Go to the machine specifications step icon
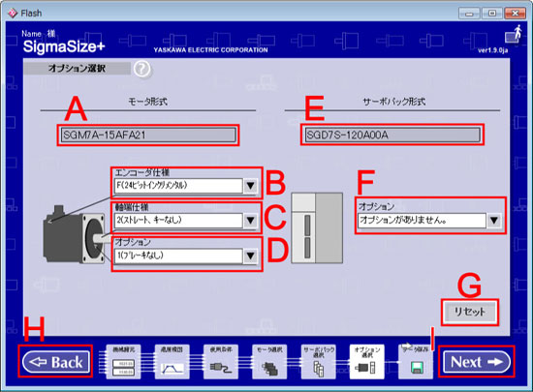The height and width of the screenshot is (392, 533). pos(123,362)
